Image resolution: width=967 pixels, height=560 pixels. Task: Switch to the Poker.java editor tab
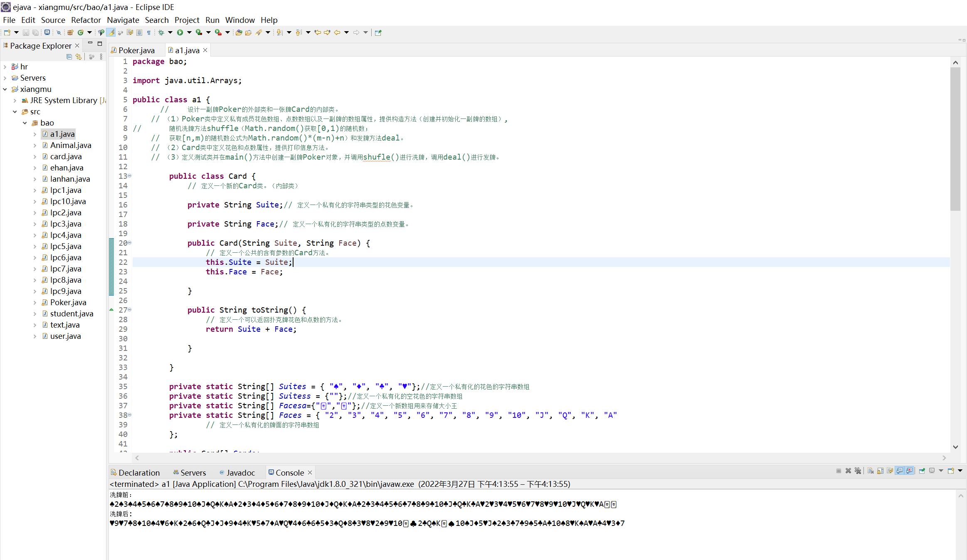(x=136, y=50)
